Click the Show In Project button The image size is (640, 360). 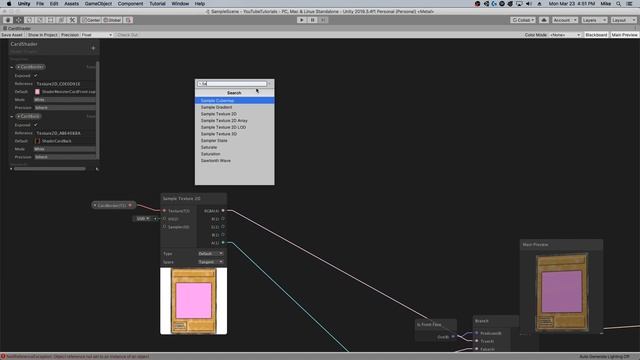42,35
